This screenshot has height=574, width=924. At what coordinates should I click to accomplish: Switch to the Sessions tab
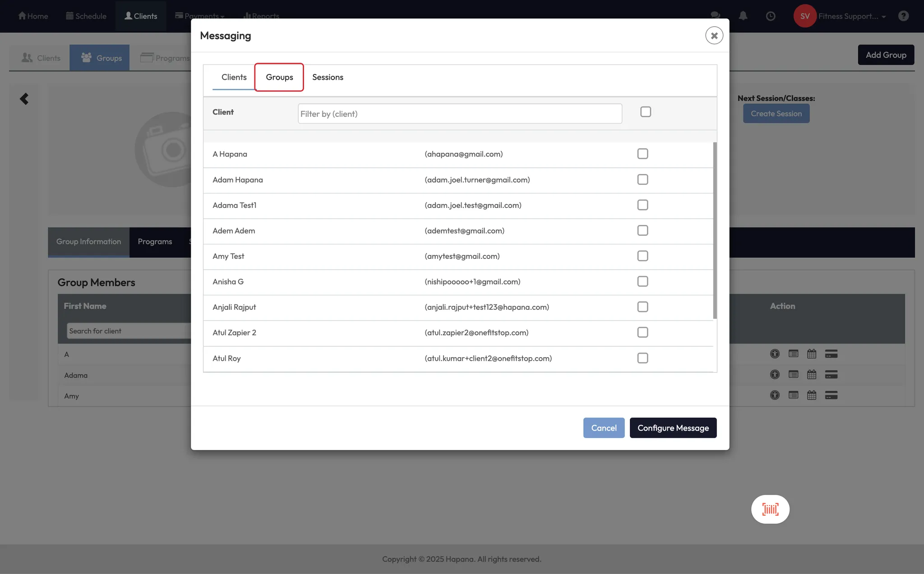click(x=328, y=77)
